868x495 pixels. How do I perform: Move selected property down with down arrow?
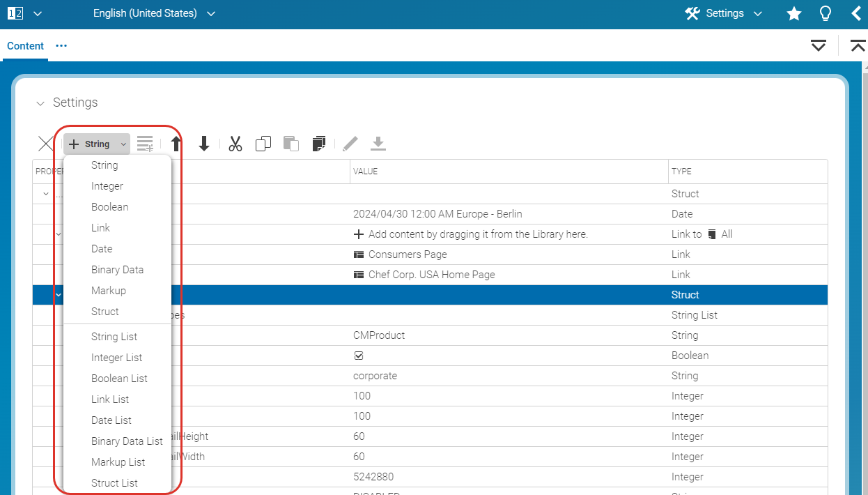(204, 144)
